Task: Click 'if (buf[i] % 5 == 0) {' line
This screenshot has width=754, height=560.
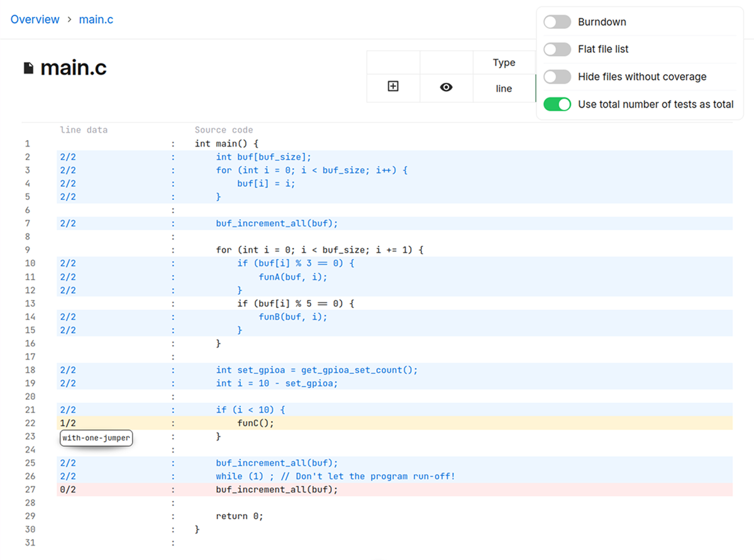Action: coord(296,304)
